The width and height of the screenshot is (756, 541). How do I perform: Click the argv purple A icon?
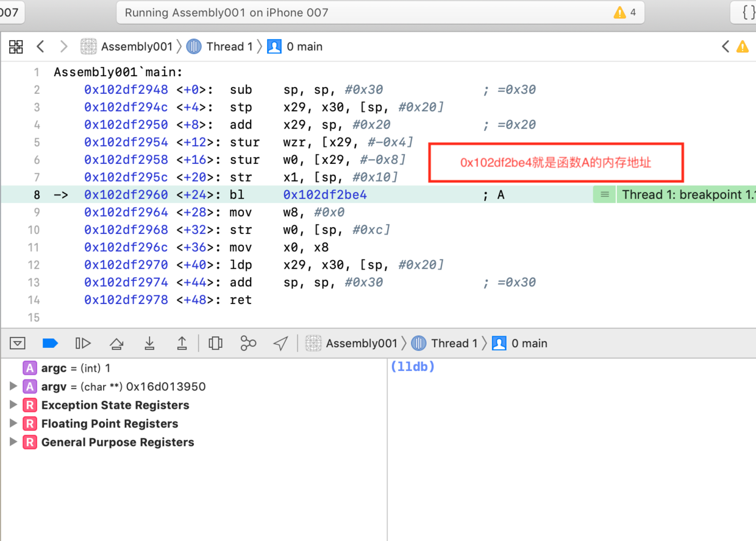pos(30,387)
